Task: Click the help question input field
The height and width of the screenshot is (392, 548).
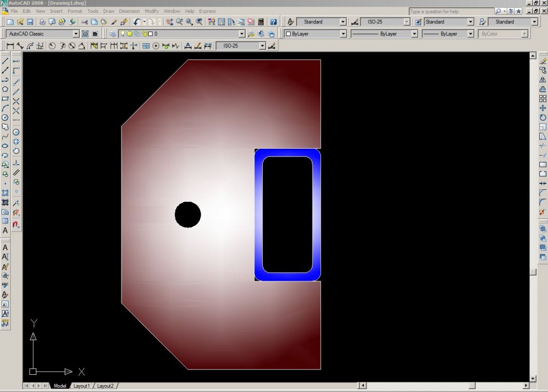Action: pos(451,11)
